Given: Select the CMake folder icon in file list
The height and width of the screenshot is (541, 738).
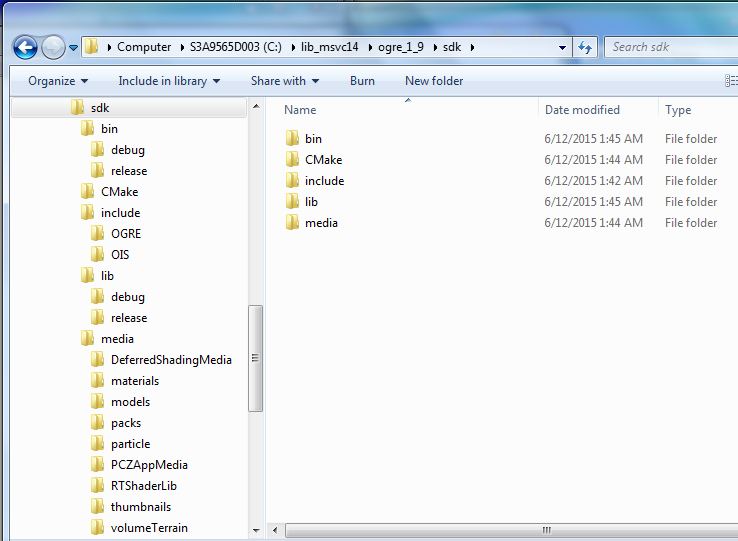Looking at the screenshot, I should [292, 159].
